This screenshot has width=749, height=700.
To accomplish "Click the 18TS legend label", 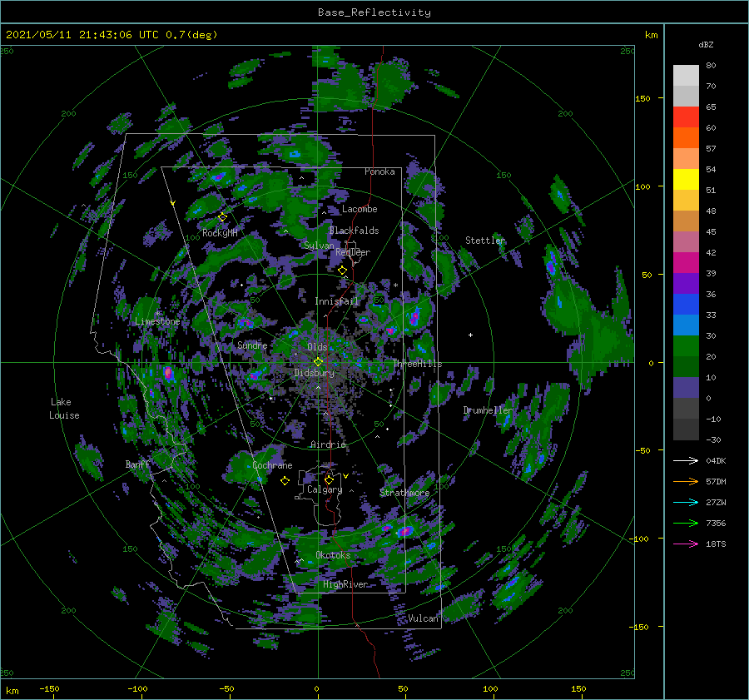I will click(x=716, y=544).
